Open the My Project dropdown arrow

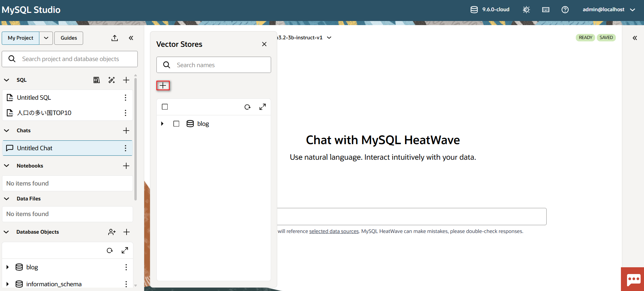click(x=46, y=38)
